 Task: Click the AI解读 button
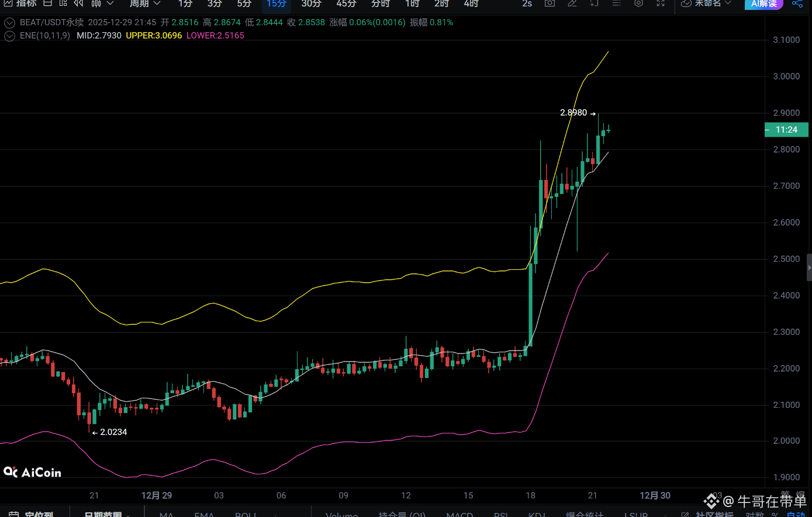764,5
